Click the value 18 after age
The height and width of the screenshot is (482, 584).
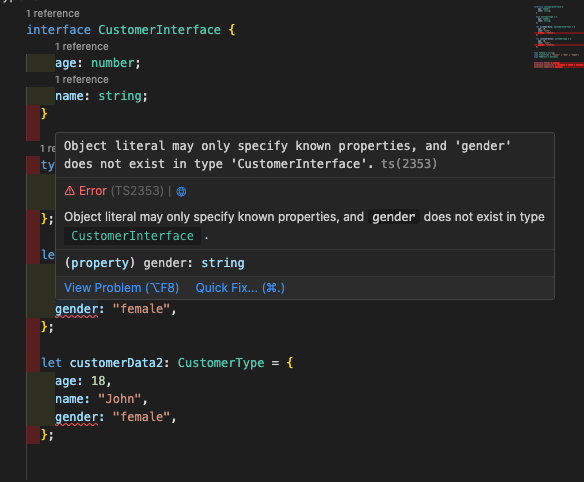click(x=98, y=381)
